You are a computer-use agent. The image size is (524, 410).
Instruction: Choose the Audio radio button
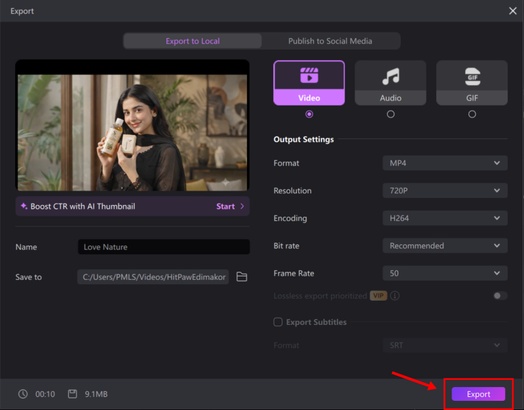point(390,114)
